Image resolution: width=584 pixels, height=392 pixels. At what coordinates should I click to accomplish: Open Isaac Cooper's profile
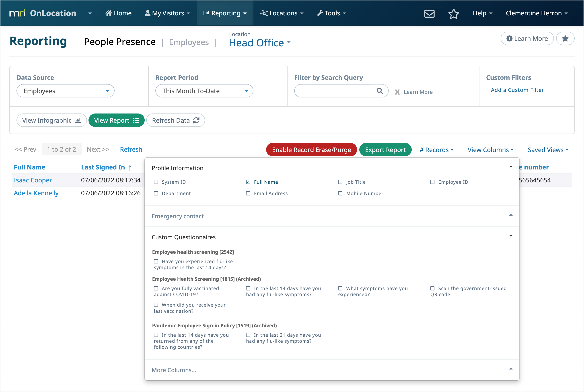click(33, 180)
